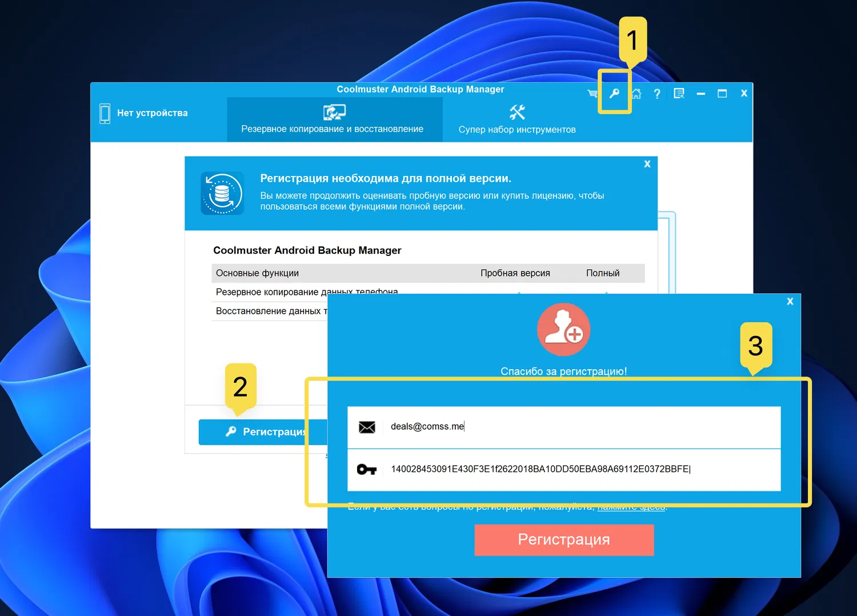Minimize the Coolmuster main window
The height and width of the screenshot is (616, 857).
[701, 94]
